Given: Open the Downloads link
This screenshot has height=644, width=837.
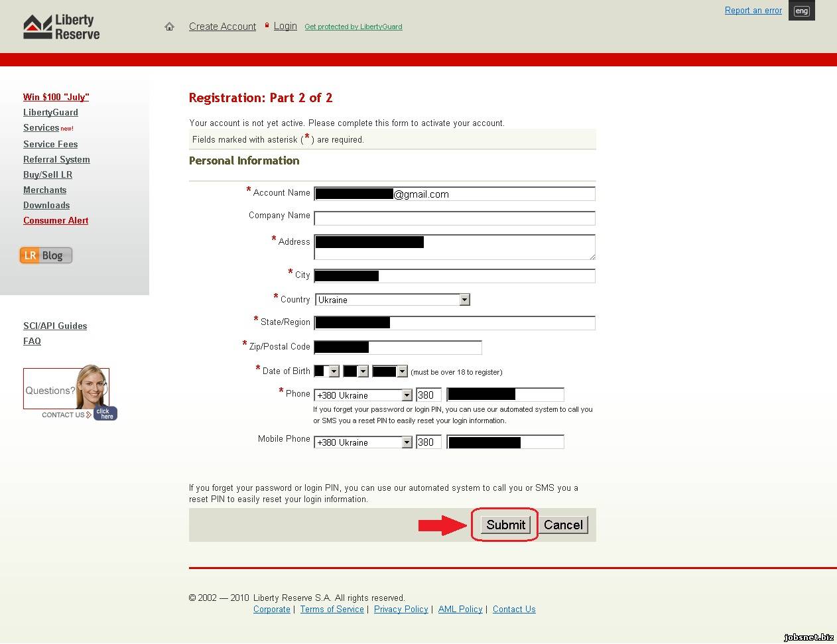Looking at the screenshot, I should click(x=46, y=205).
